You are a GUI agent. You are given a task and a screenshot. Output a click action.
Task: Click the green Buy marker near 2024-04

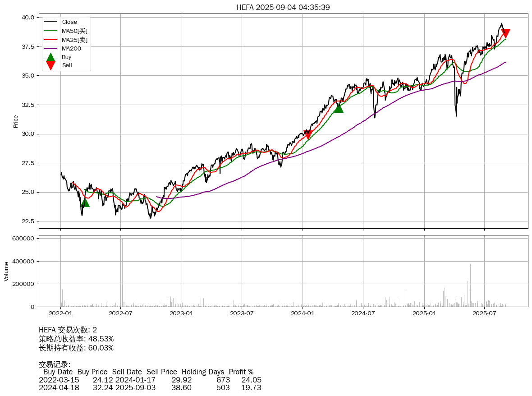pyautogui.click(x=339, y=108)
